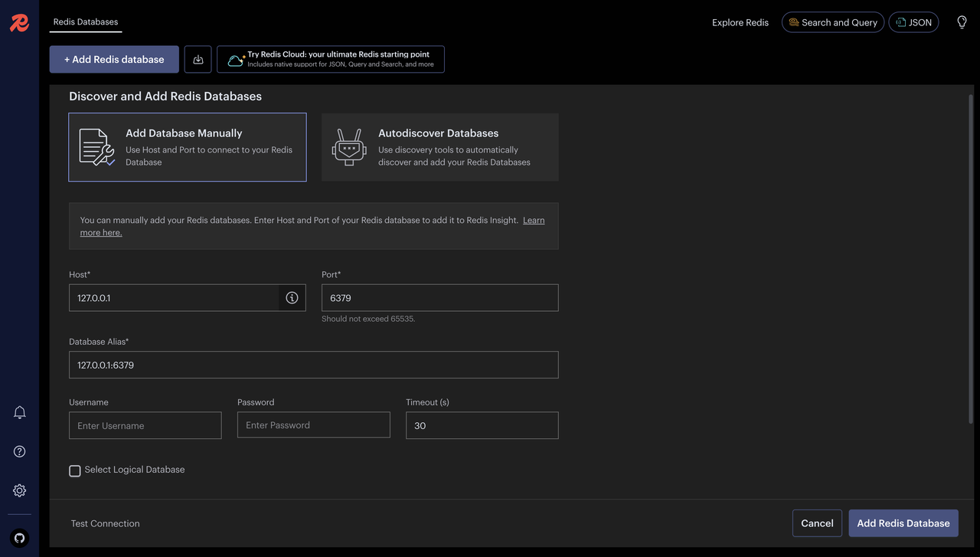The width and height of the screenshot is (980, 557).
Task: Click the import database icon button
Action: (198, 60)
